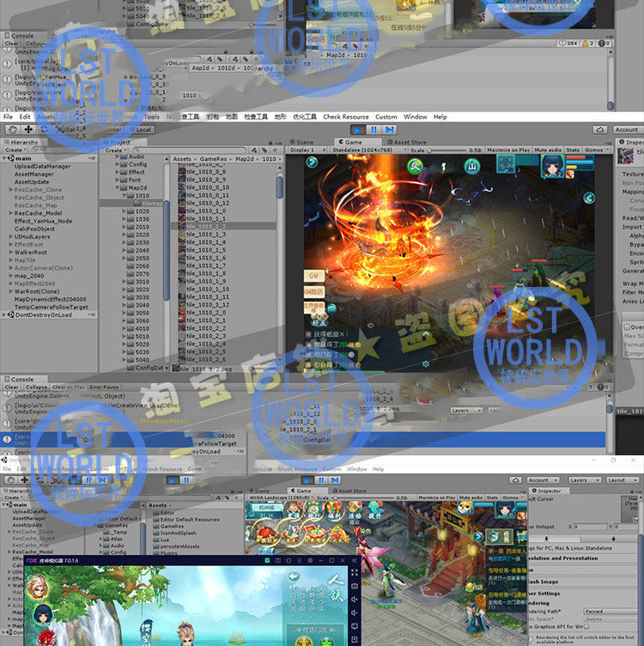The width and height of the screenshot is (644, 646).
Task: Collapse Map2d folder in middle Project tree
Action: coord(118,187)
